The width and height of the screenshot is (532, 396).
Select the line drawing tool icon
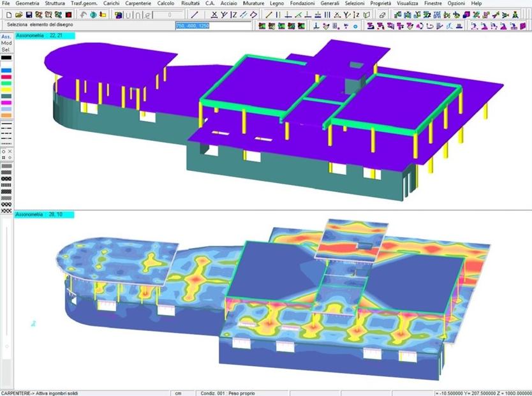pyautogui.click(x=195, y=15)
